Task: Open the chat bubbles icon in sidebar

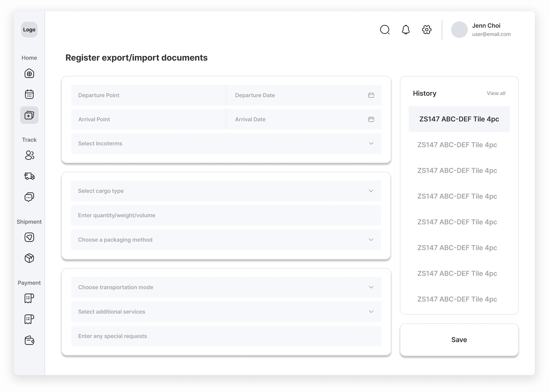Action: (29, 197)
